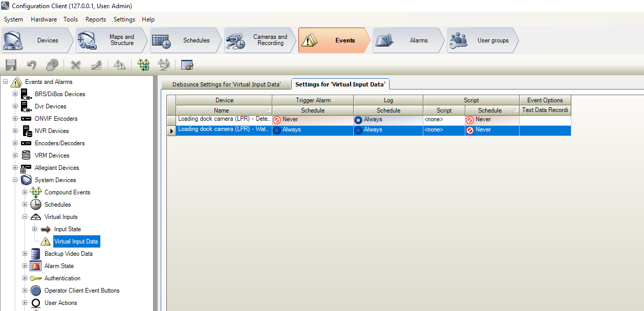Image resolution: width=644 pixels, height=311 pixels.
Task: Switch to Debounce Settings for 'Virtual Input Data' tab
Action: [226, 84]
